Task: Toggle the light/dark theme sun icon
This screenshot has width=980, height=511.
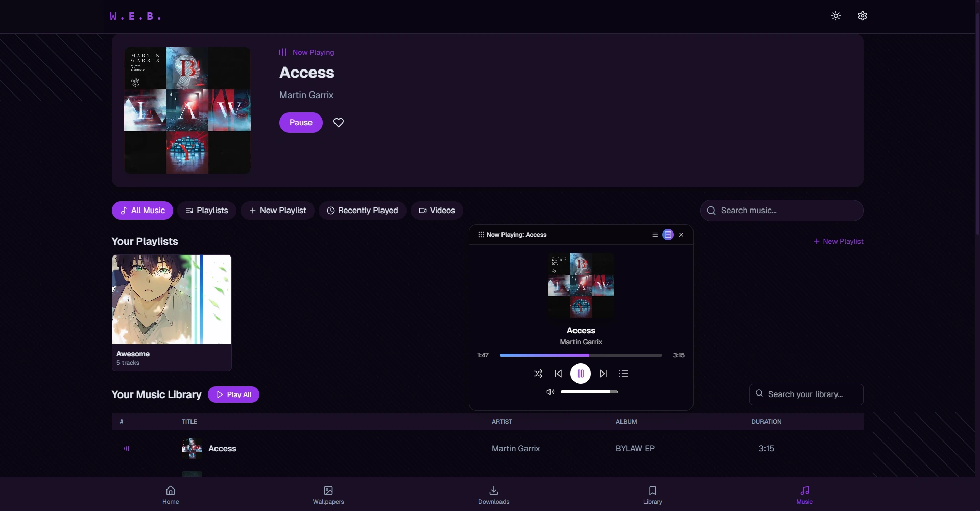Action: (836, 16)
